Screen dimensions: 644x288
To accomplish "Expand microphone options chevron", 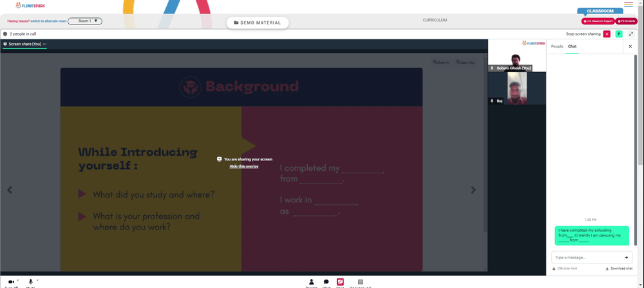I will [37, 280].
